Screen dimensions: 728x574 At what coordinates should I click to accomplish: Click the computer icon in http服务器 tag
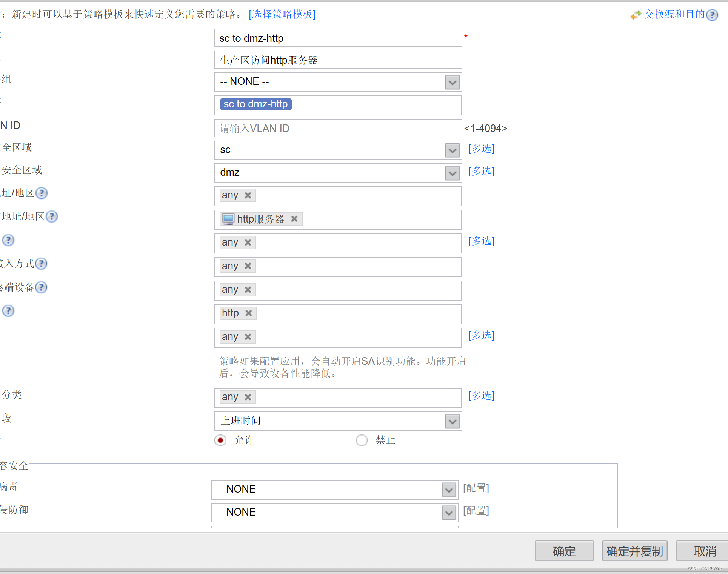tap(228, 219)
